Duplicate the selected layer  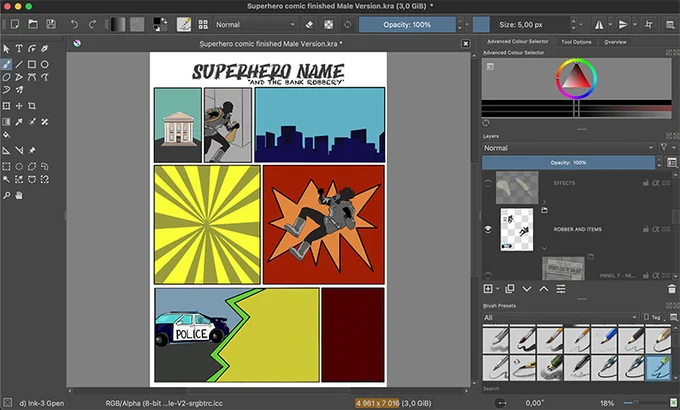coord(510,289)
